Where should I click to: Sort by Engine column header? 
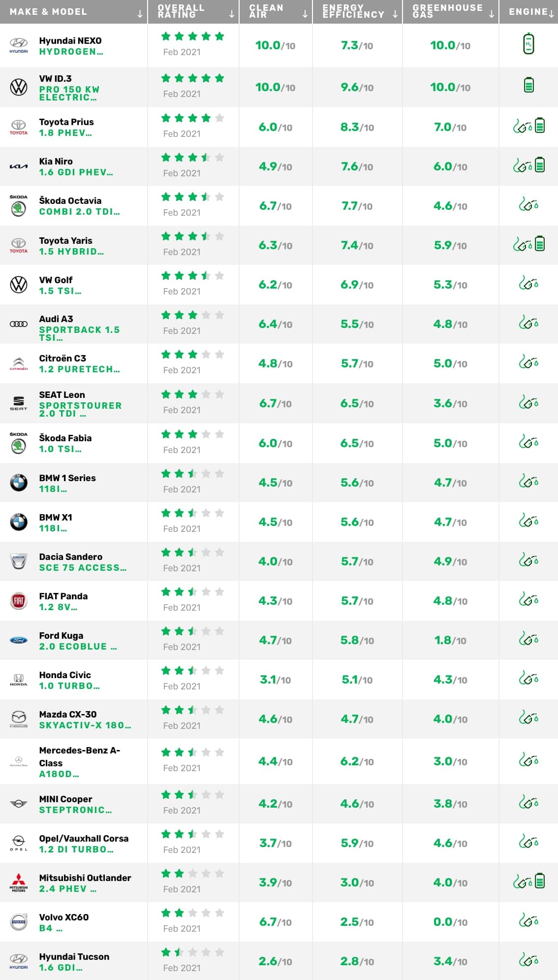(528, 12)
